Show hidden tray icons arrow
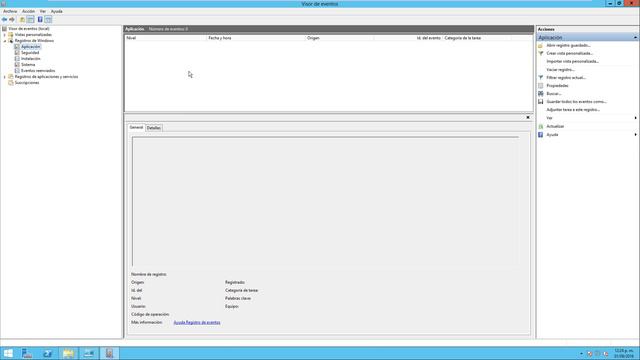Image resolution: width=640 pixels, height=360 pixels. click(581, 353)
